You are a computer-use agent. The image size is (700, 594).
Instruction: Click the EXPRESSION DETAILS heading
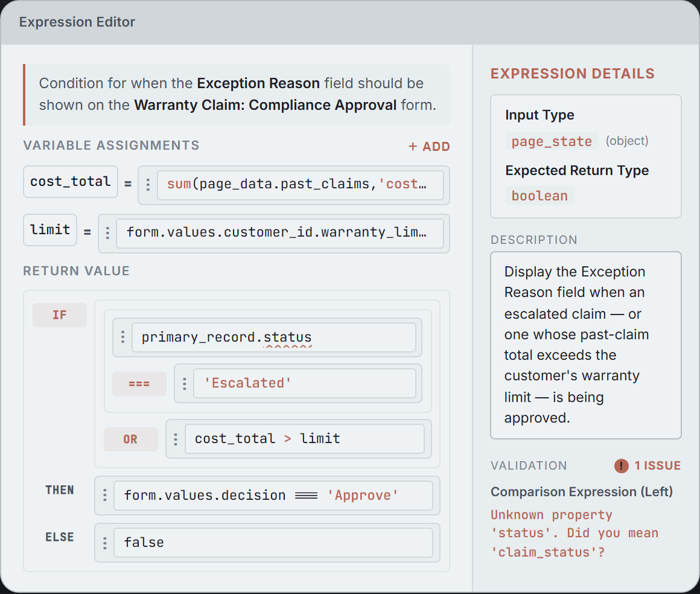tap(573, 74)
